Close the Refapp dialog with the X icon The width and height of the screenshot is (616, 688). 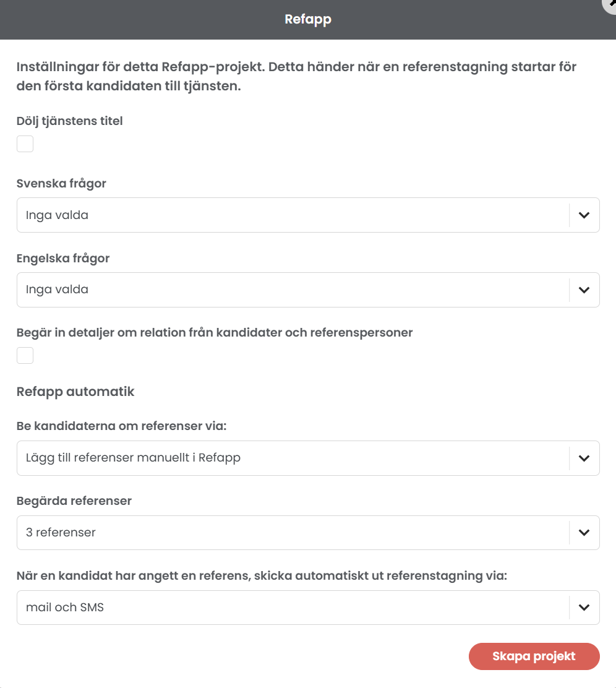coord(611,4)
